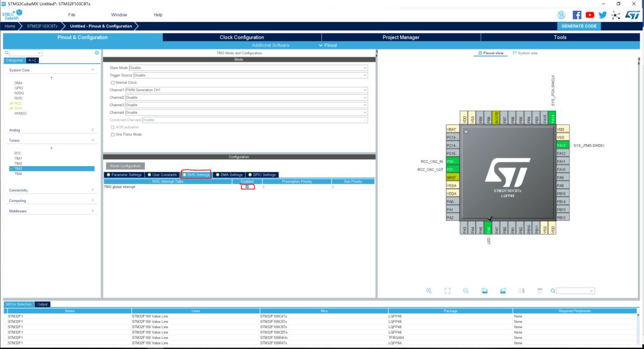
Task: Click the PD1 RCC_OSC_OUT pin
Action: (453, 169)
